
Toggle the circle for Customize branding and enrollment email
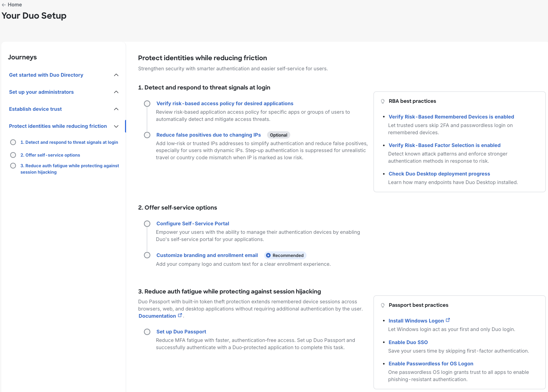[147, 255]
